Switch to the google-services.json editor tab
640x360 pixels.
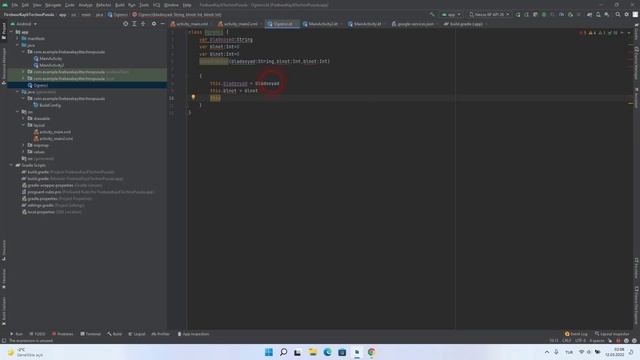pos(414,24)
